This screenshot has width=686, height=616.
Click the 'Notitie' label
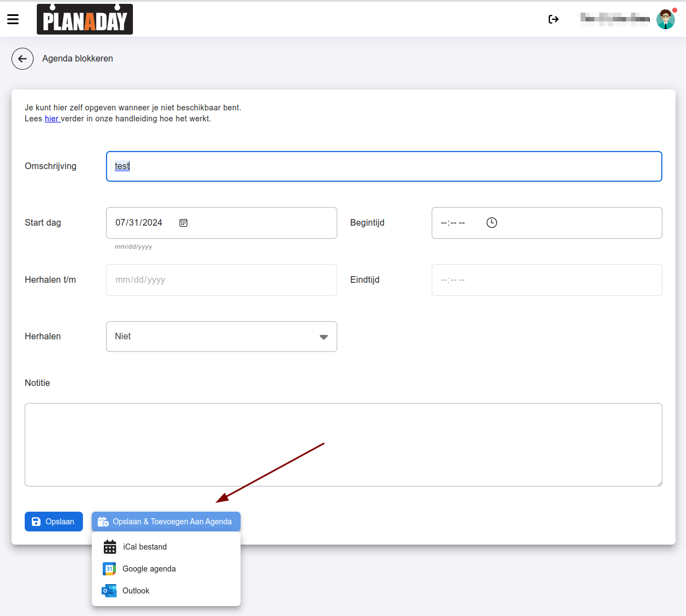click(37, 383)
